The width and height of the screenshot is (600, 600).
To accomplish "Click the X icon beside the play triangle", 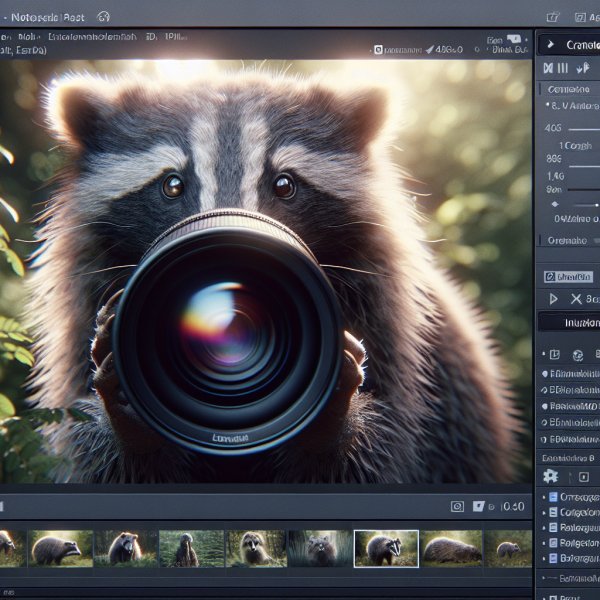I will [576, 299].
